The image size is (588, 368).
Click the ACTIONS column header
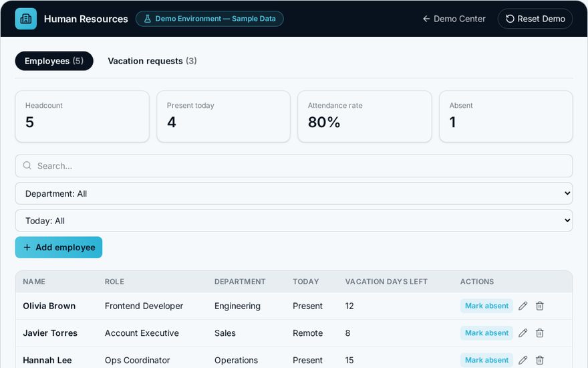477,282
